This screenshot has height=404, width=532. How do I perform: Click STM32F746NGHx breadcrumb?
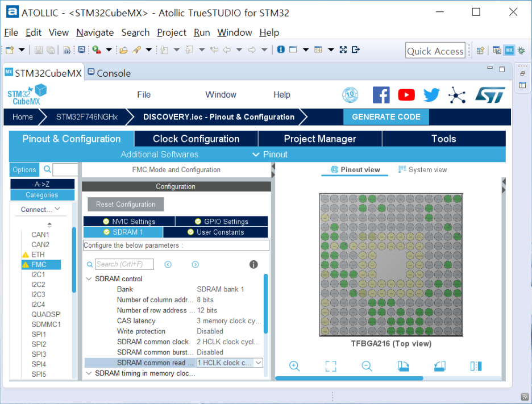tap(87, 117)
